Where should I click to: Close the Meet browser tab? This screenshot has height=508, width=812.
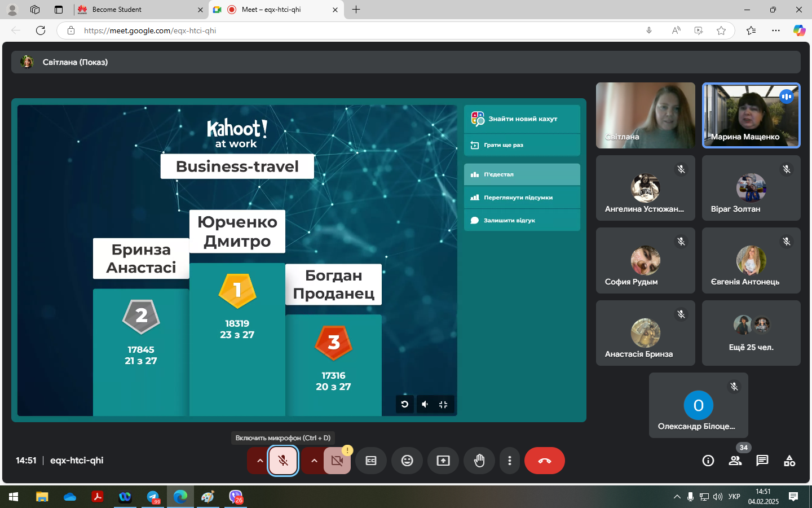(335, 10)
